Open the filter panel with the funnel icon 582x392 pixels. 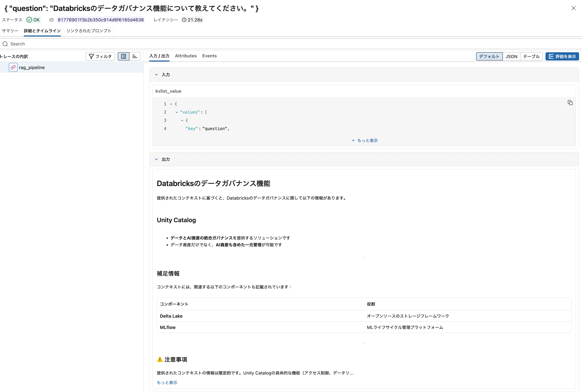coord(100,56)
